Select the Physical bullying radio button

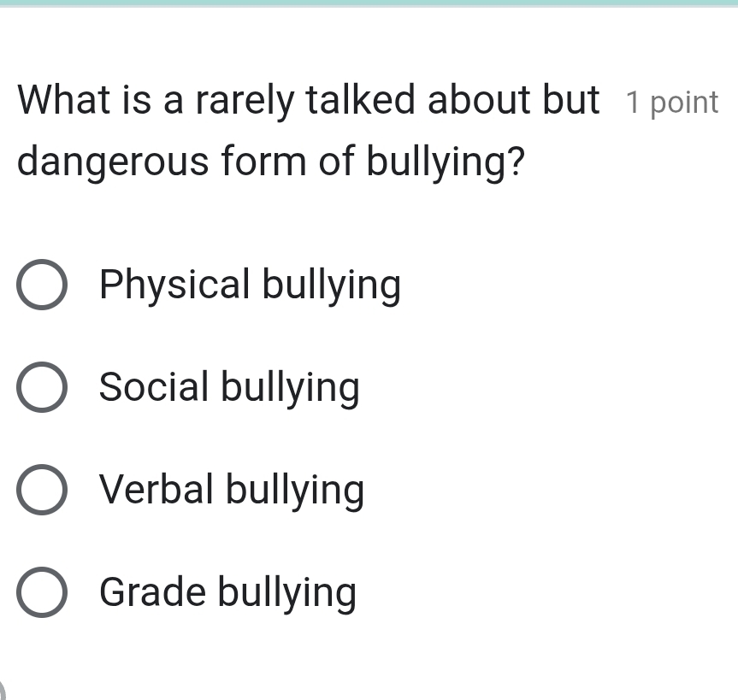point(41,285)
